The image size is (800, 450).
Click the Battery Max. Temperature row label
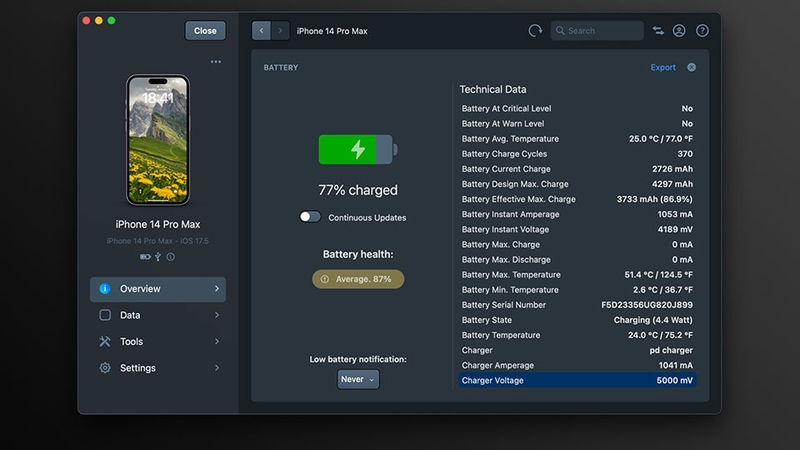tap(511, 274)
